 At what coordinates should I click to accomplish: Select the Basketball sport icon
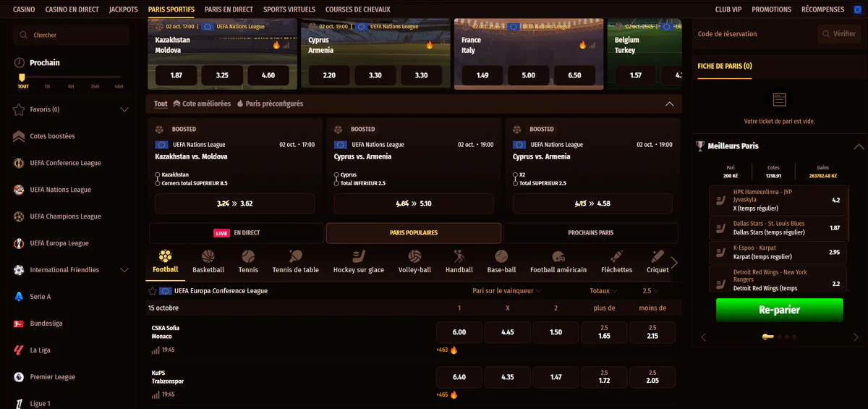(x=208, y=256)
